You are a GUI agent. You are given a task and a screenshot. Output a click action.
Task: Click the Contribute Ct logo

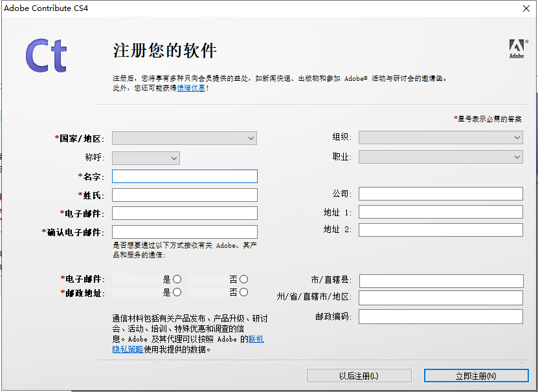46,55
